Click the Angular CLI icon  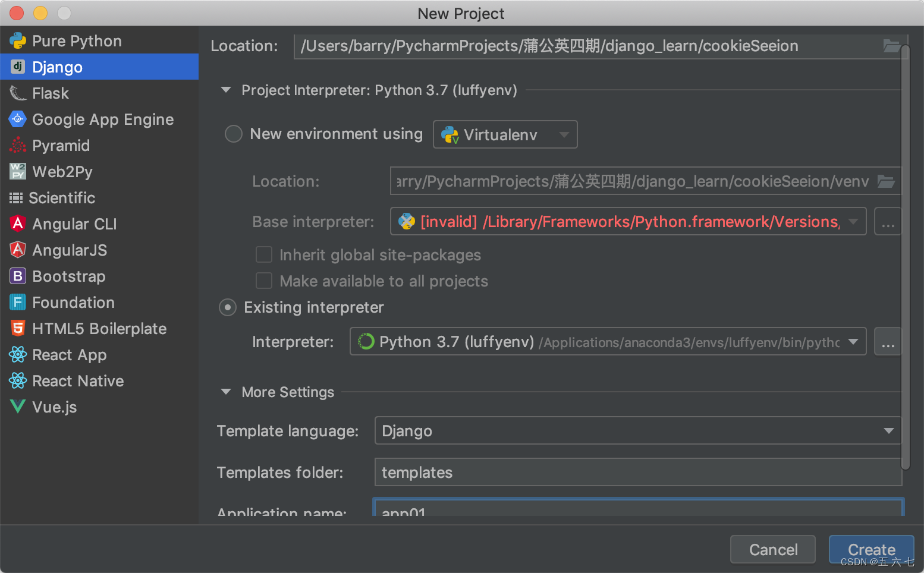(18, 223)
